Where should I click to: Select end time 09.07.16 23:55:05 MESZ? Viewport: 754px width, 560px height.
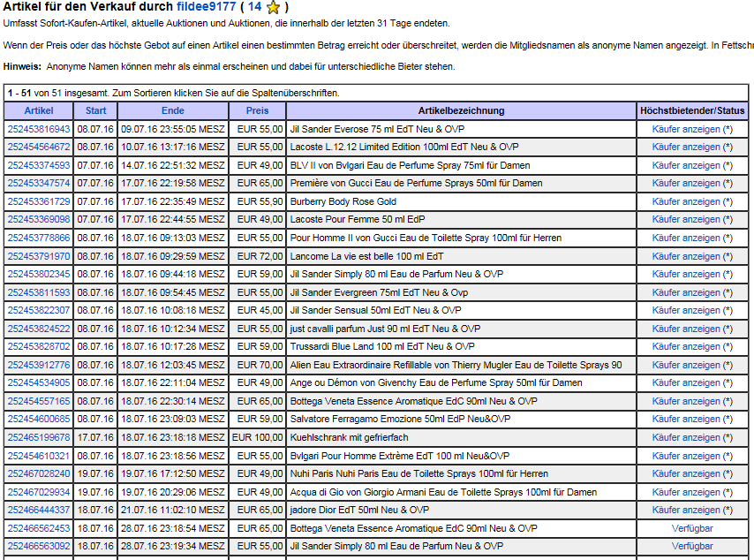(173, 129)
